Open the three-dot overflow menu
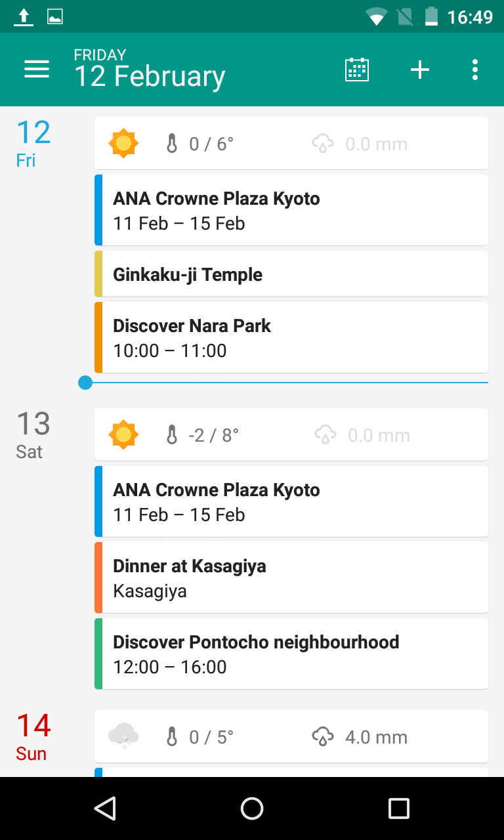Screen dimensions: 504x840 click(x=474, y=70)
